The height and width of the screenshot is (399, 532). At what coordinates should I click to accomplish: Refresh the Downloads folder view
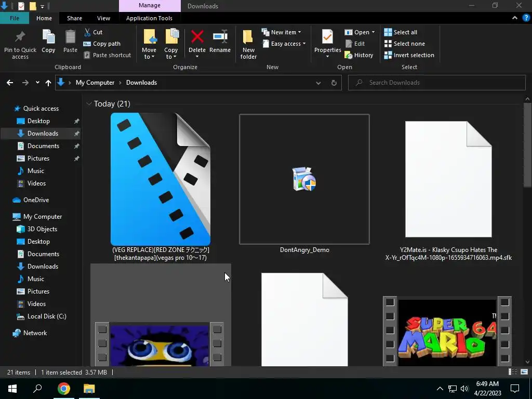click(x=334, y=83)
